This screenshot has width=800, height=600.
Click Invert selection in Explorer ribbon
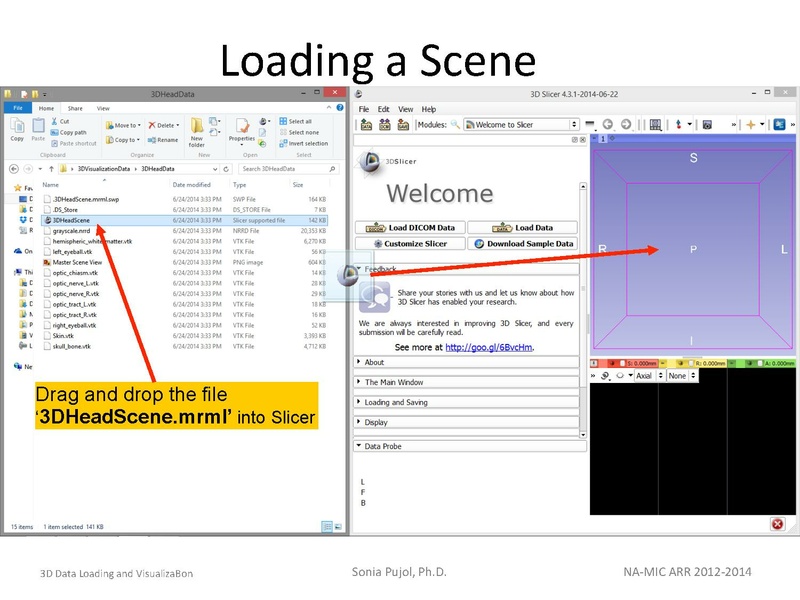pyautogui.click(x=304, y=143)
